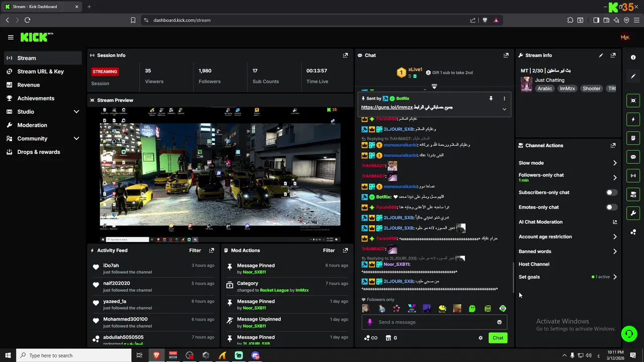Viewport: 644px width, 362px height.
Task: Open chat settings gear icon
Action: [x=480, y=338]
